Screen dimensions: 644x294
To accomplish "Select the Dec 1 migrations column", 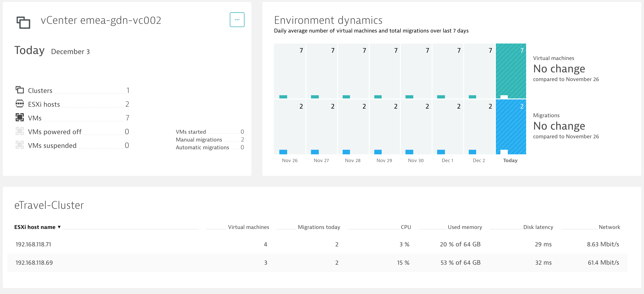I will [x=447, y=127].
